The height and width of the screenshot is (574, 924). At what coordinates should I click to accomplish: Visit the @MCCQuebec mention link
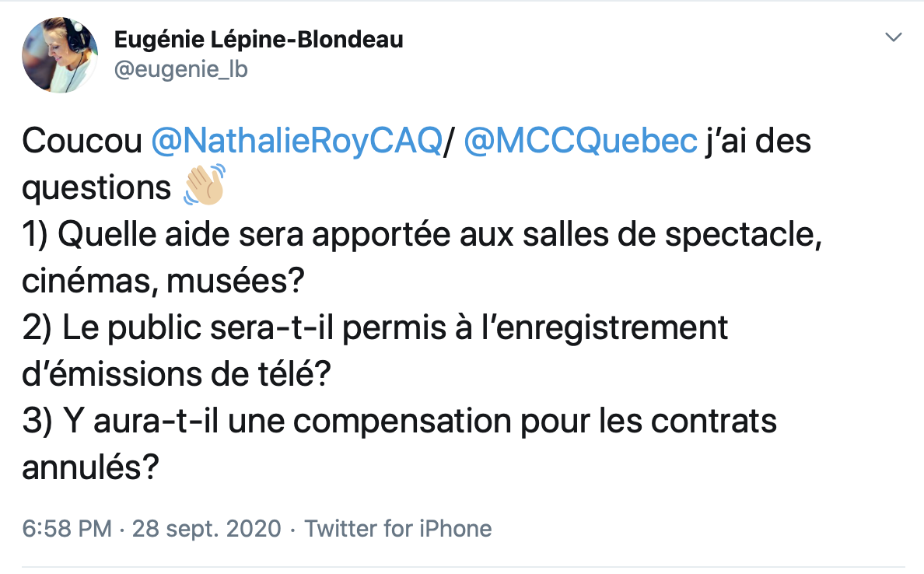[x=580, y=142]
